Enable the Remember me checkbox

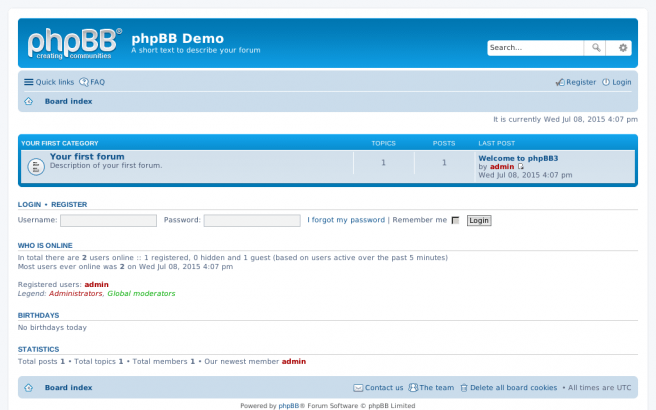coord(456,220)
